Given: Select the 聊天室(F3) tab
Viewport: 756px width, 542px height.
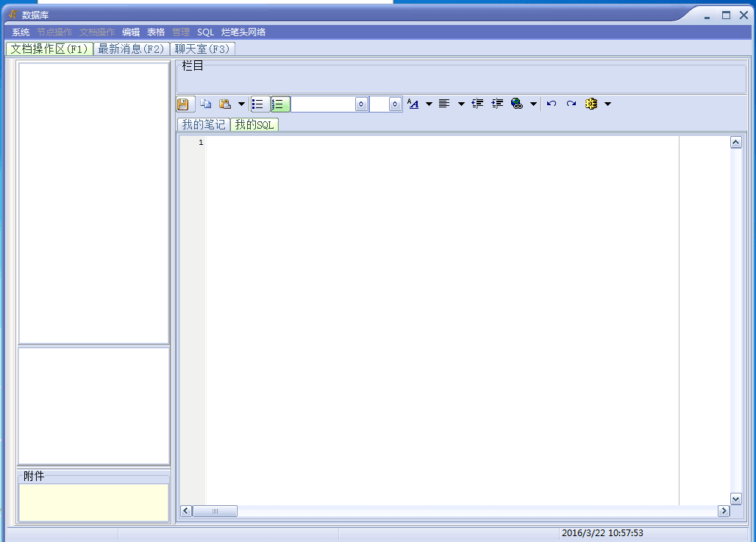Looking at the screenshot, I should pos(202,49).
